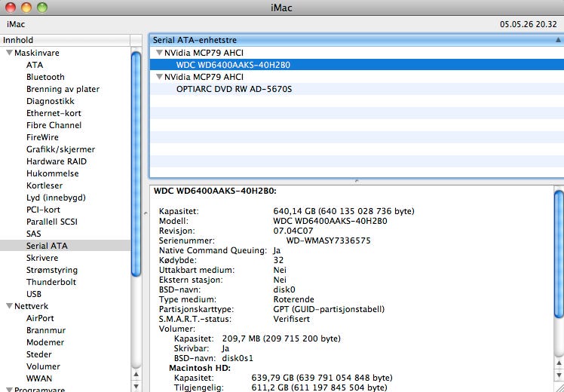
Task: Open Volumer entry
Action: point(43,366)
